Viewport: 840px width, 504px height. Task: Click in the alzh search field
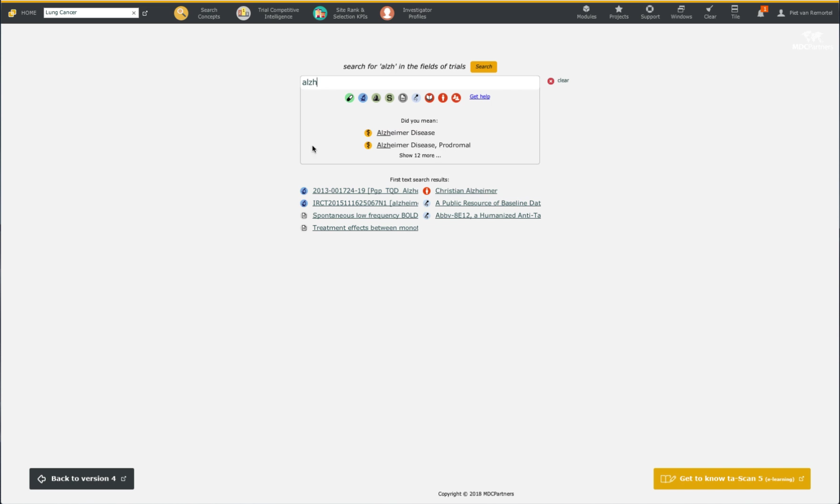(x=419, y=82)
